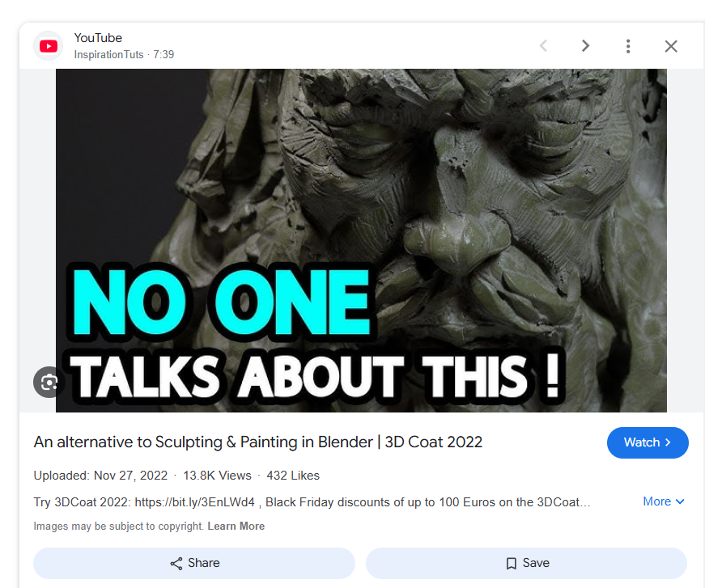Open the Learn More copyright link
The width and height of the screenshot is (705, 588).
236,526
